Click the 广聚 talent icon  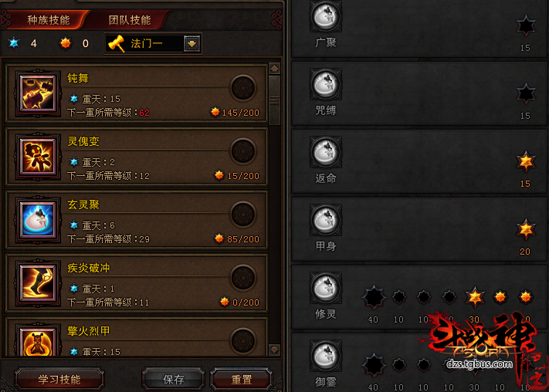pos(326,16)
